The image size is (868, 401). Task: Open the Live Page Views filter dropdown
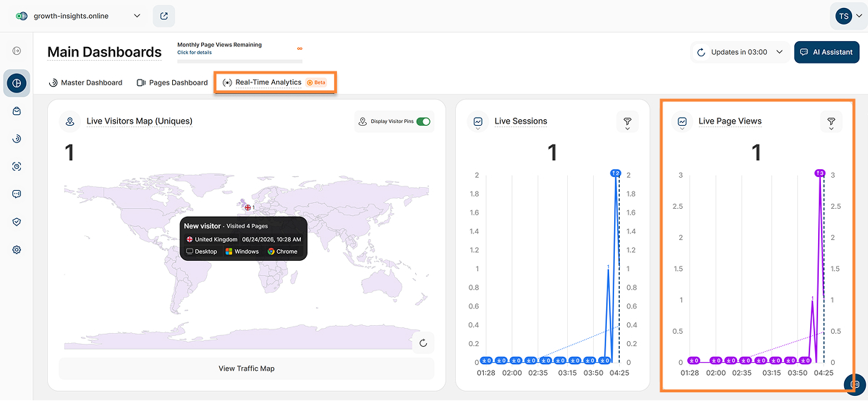[831, 122]
